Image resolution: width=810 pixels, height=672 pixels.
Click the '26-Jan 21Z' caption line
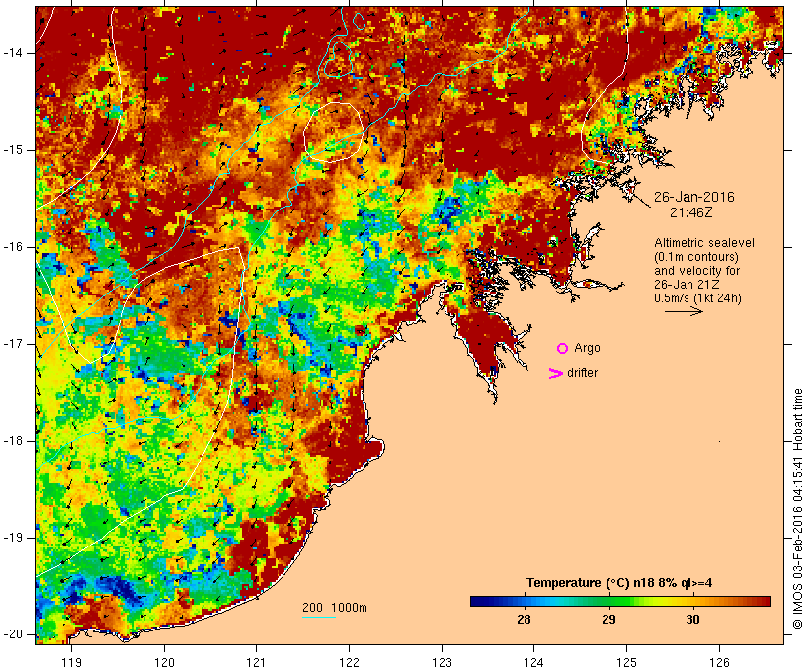[687, 285]
